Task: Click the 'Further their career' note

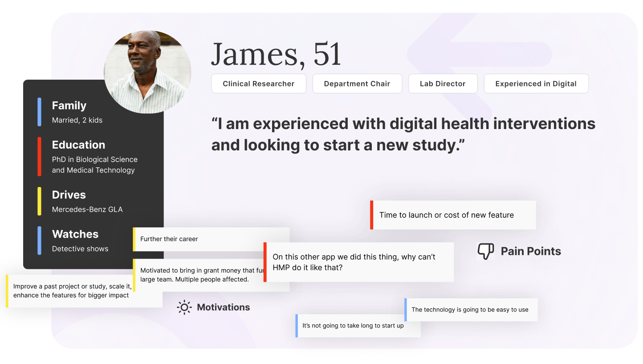Action: [x=211, y=239]
